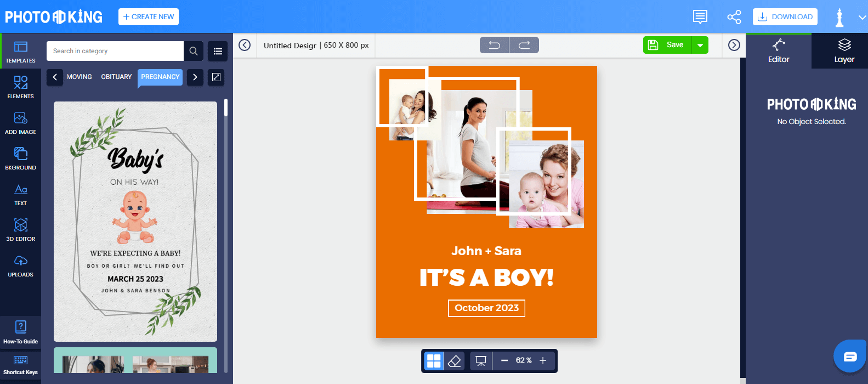Image resolution: width=868 pixels, height=384 pixels.
Task: Select the Pregnancy category tab
Action: [160, 77]
